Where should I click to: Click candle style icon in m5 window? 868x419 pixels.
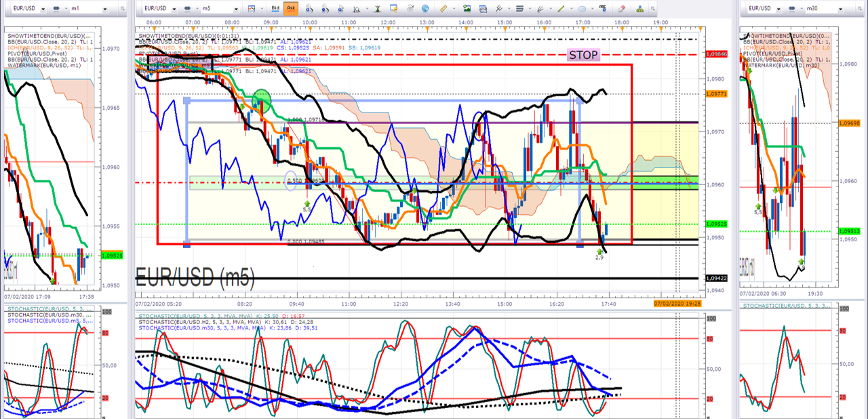pos(187,9)
